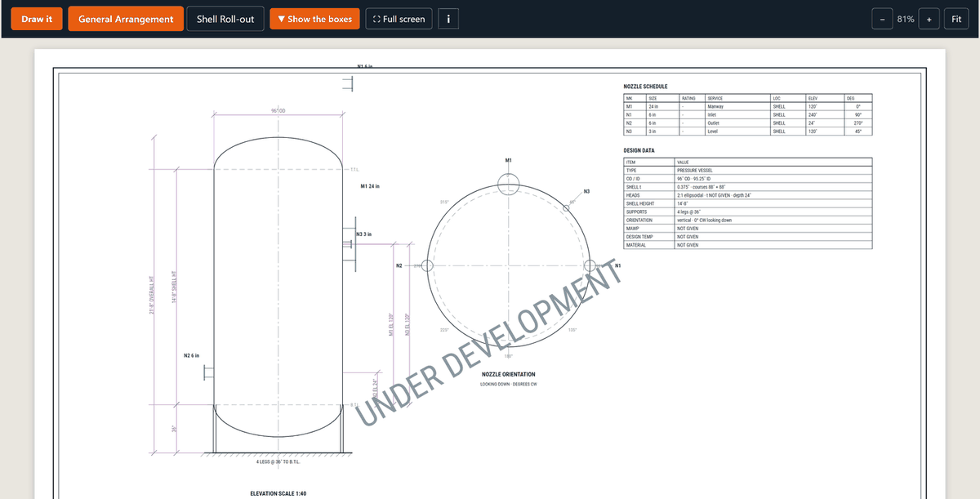Select the DESIGN TEMP 'NOT GIVEN' value

point(773,236)
